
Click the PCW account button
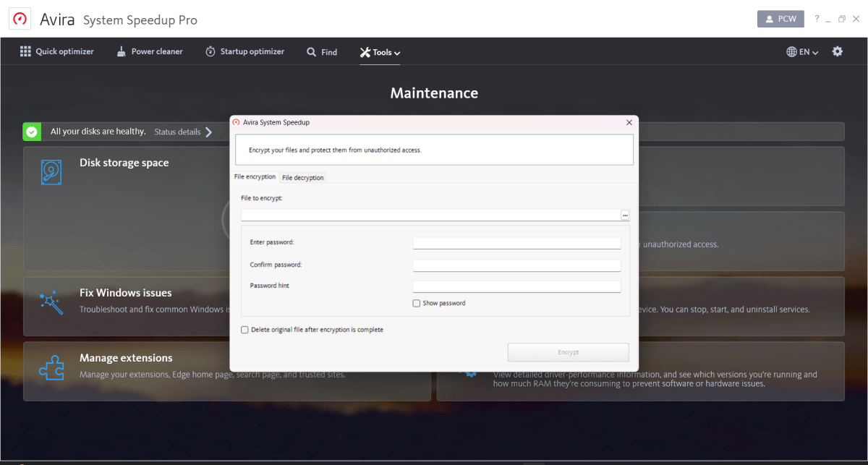(x=780, y=19)
